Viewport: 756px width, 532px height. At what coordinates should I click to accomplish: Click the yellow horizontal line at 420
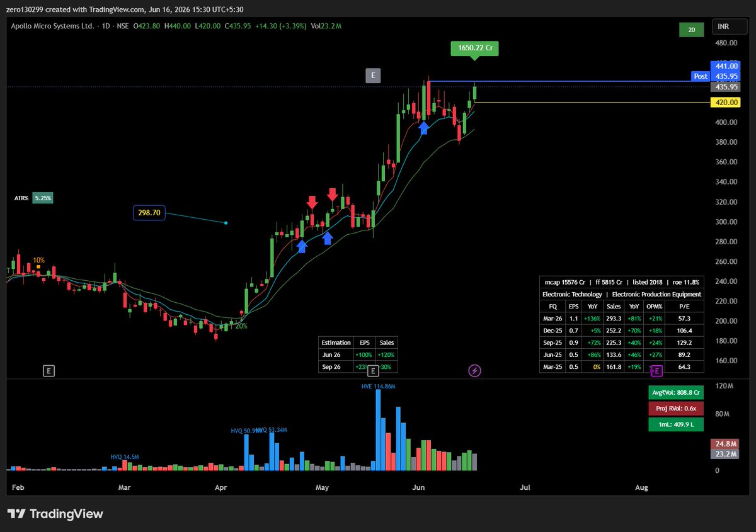point(591,102)
